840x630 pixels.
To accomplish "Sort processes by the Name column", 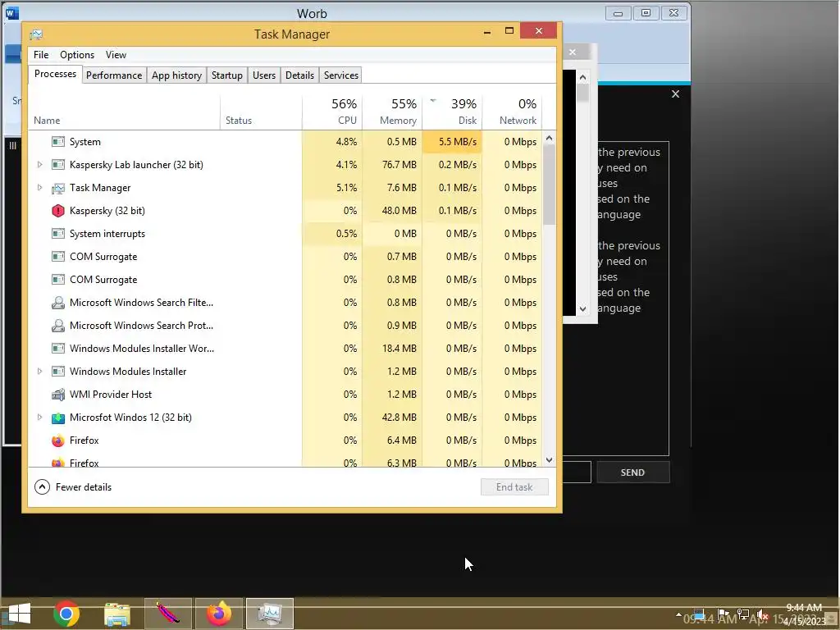I will (x=124, y=112).
